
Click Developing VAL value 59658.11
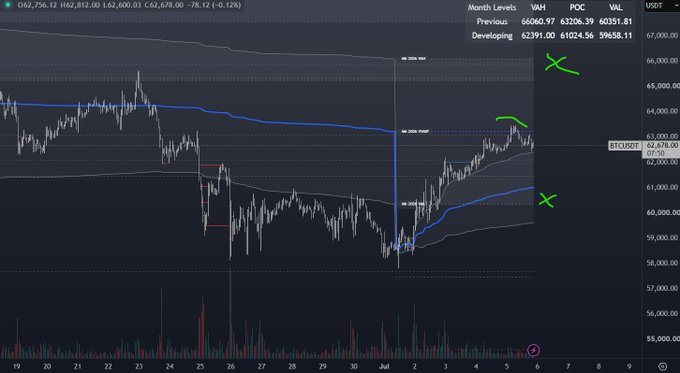(x=615, y=36)
